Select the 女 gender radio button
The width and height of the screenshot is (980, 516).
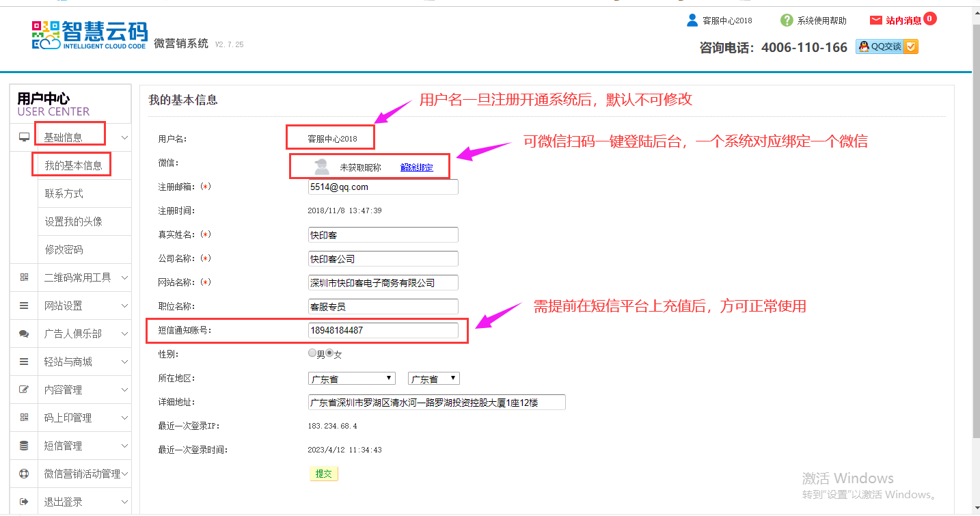coord(329,353)
